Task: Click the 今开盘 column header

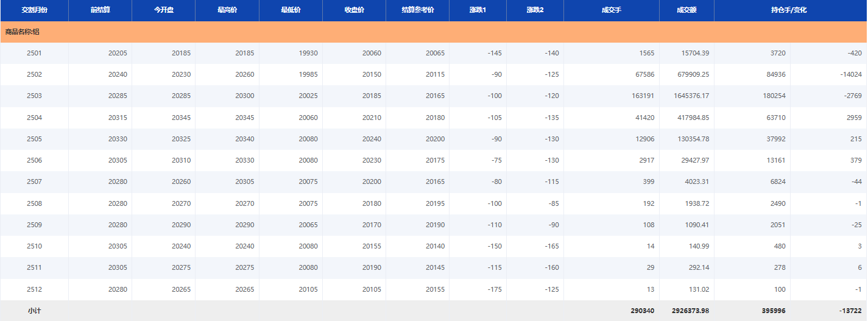Action: point(163,10)
